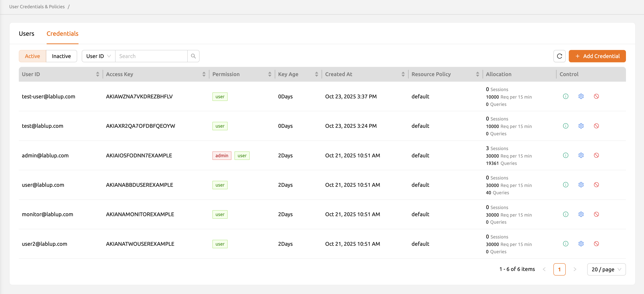Select page 1 in pagination

click(560, 269)
